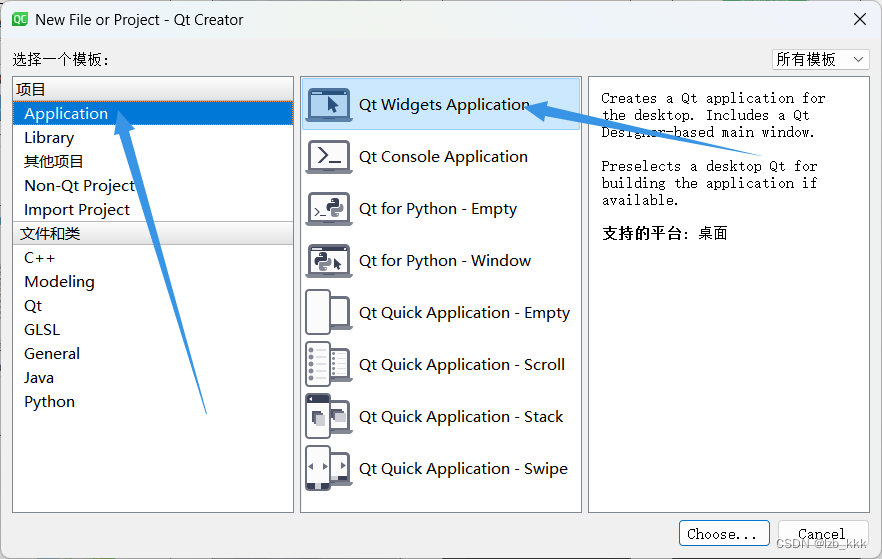The image size is (882, 559).
Task: Pick Qt Quick Application - Empty label
Action: click(464, 313)
